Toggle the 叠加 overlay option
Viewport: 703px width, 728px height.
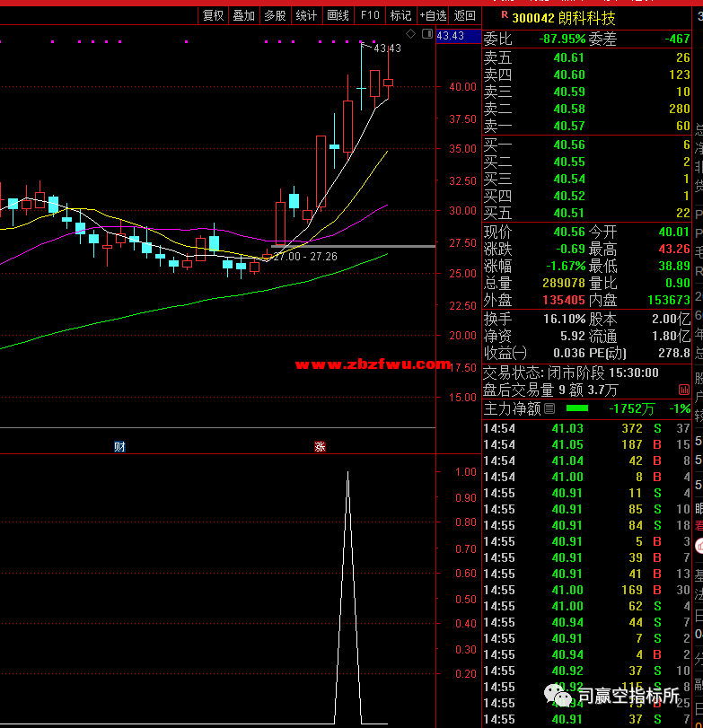[243, 15]
